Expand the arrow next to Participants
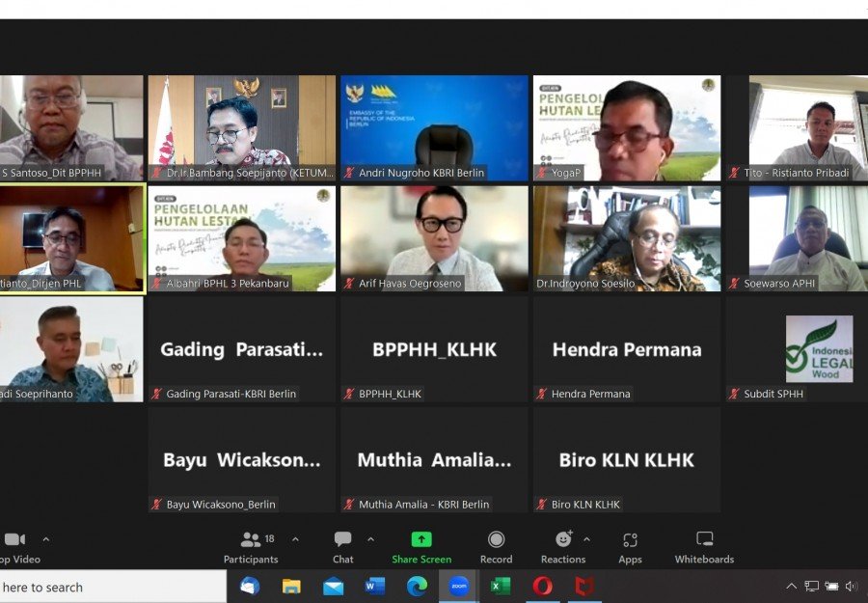The width and height of the screenshot is (868, 603). [x=295, y=539]
